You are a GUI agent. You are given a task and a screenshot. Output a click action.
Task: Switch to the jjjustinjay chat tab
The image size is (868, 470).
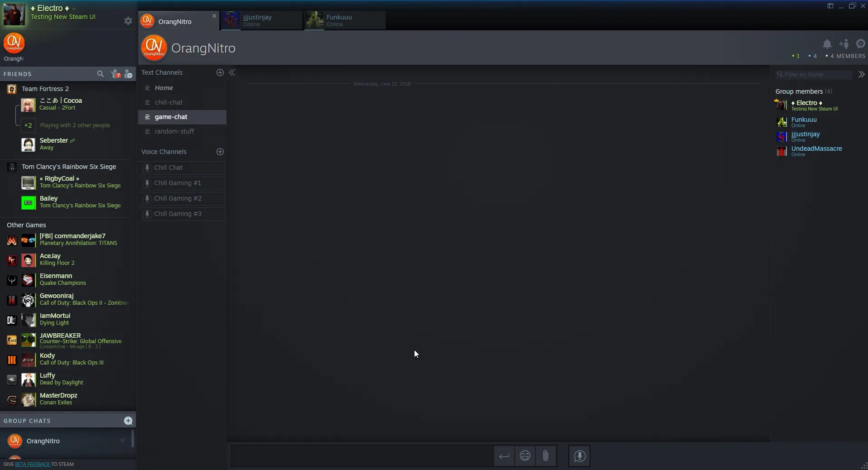pyautogui.click(x=262, y=20)
